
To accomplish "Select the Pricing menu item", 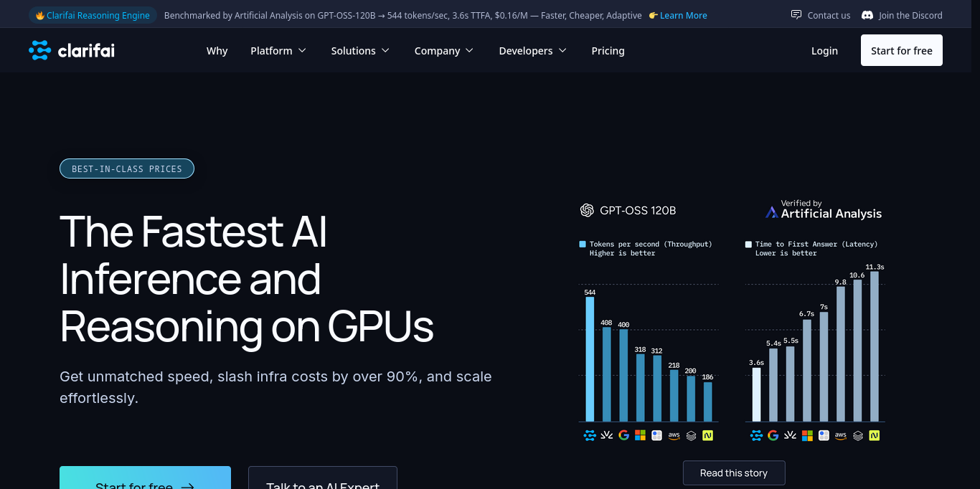I will coord(608,50).
